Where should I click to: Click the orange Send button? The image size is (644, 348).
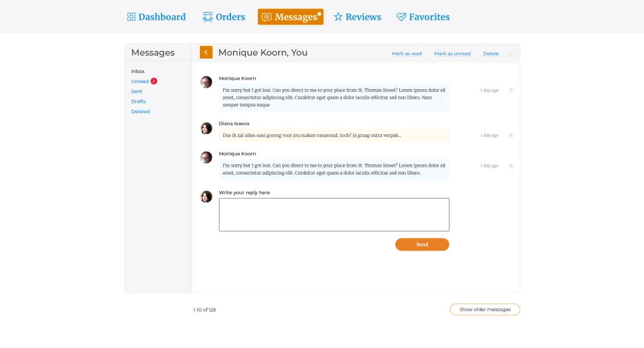tap(422, 245)
